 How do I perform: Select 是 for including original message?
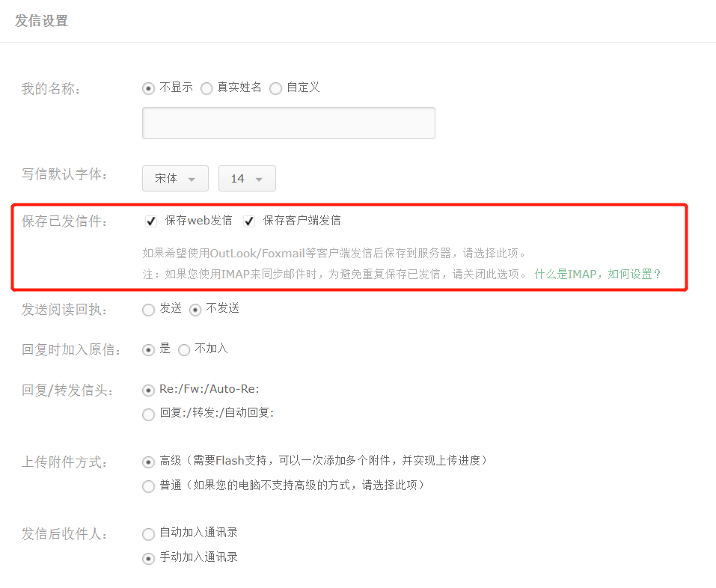pos(148,350)
